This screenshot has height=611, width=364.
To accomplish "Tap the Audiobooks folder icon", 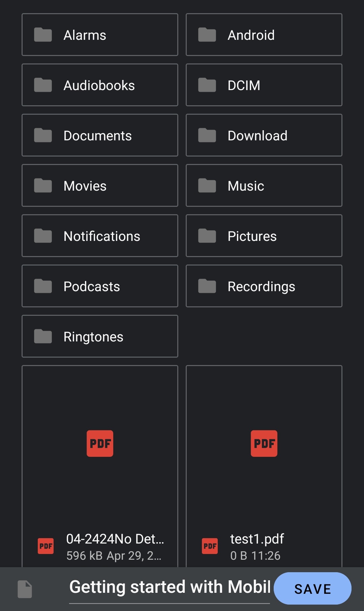I will (43, 85).
